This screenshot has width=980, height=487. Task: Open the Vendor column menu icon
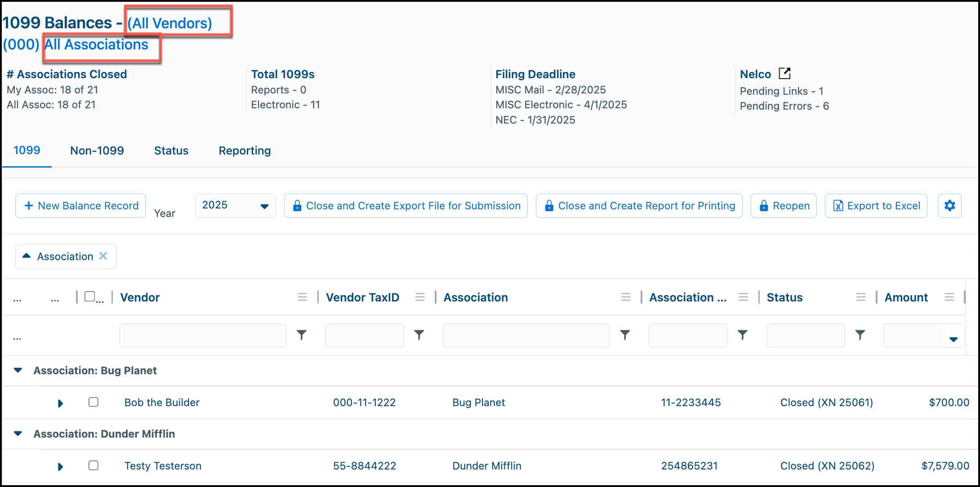[303, 297]
